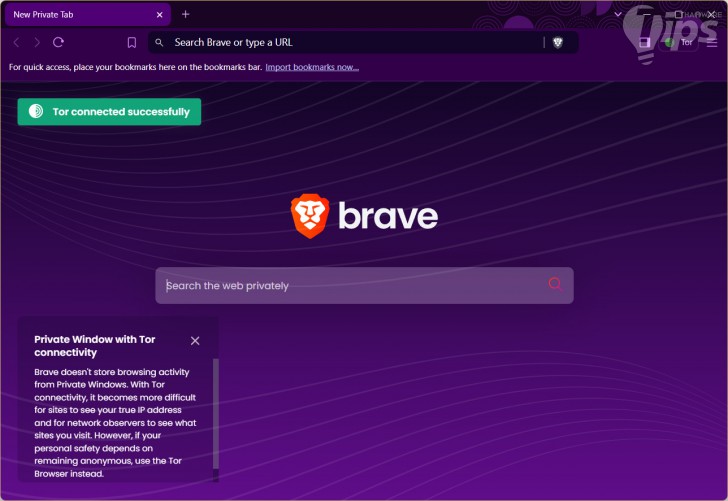This screenshot has height=501, width=728.
Task: Reload the current page
Action: tap(58, 42)
